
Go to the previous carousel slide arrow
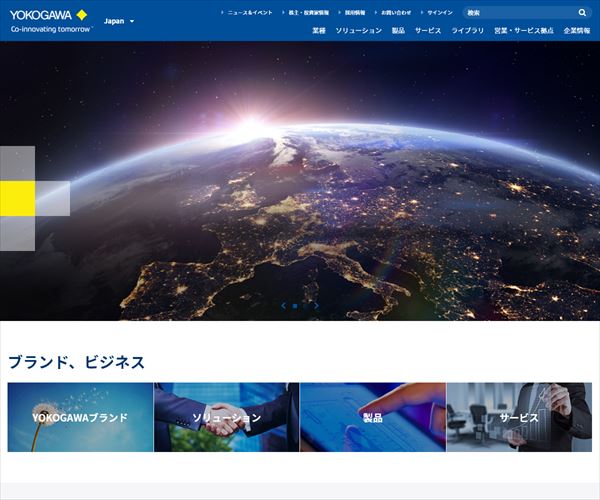pos(284,306)
